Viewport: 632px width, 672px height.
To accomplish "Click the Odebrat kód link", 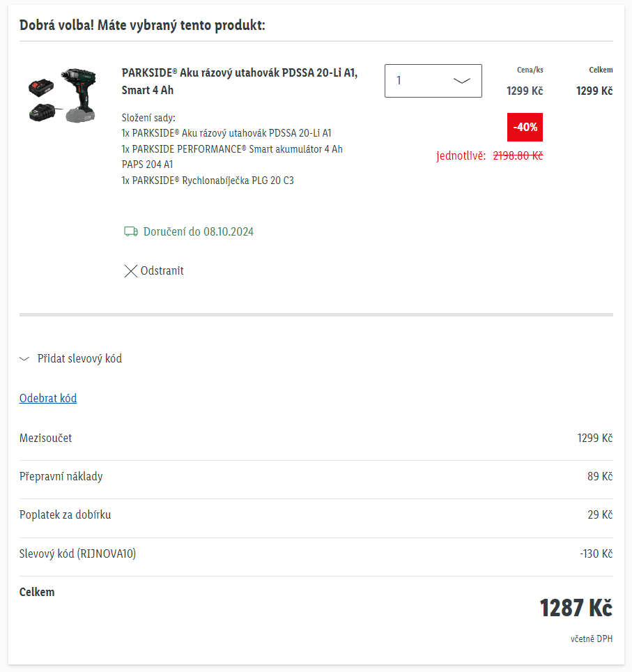I will (x=48, y=399).
